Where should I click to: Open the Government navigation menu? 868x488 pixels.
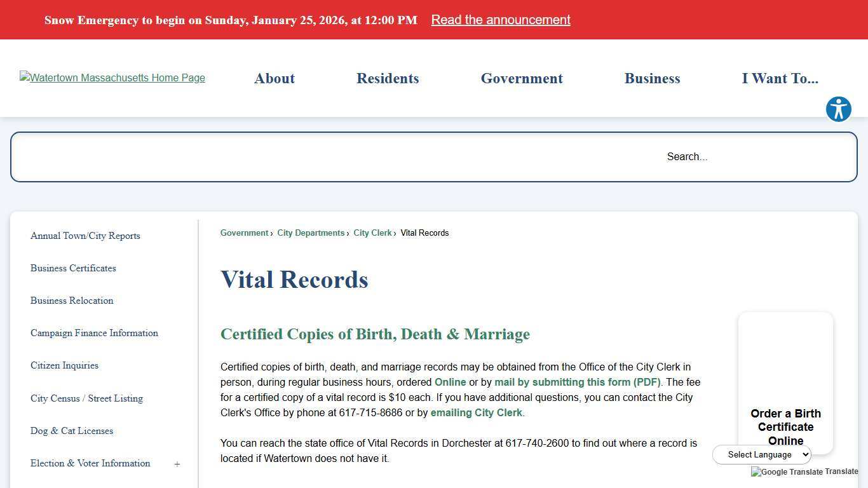click(x=522, y=78)
